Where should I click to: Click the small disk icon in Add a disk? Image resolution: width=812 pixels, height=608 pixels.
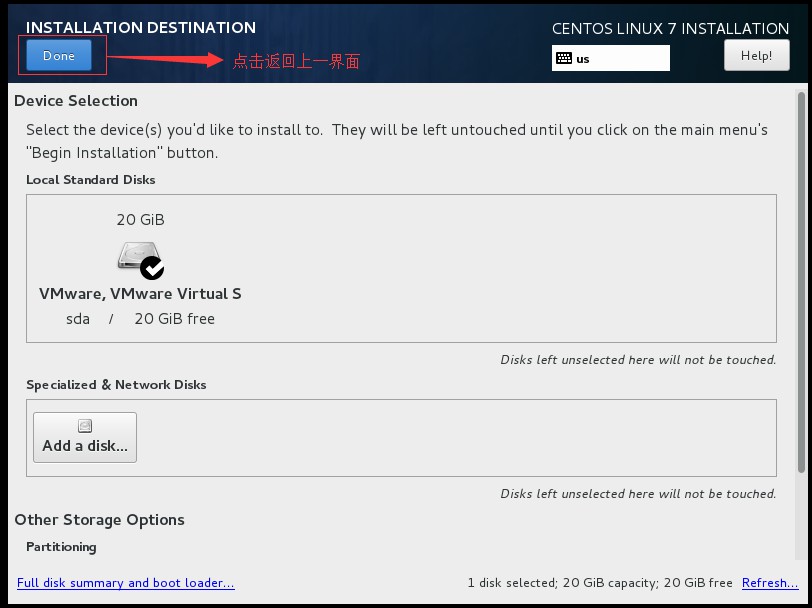[85, 426]
